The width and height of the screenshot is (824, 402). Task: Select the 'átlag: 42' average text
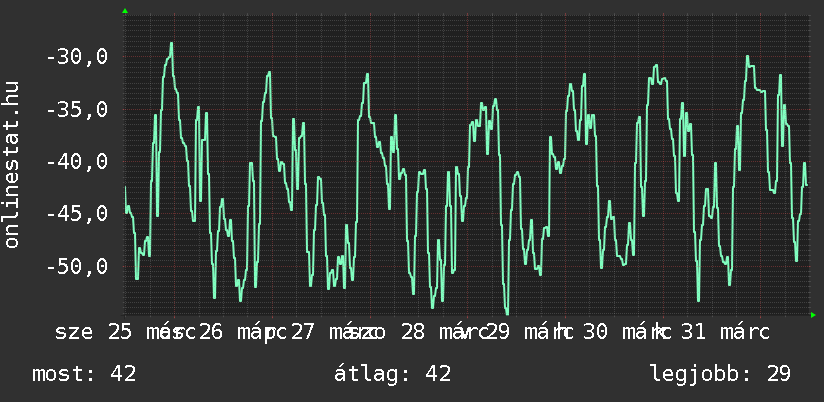point(393,374)
